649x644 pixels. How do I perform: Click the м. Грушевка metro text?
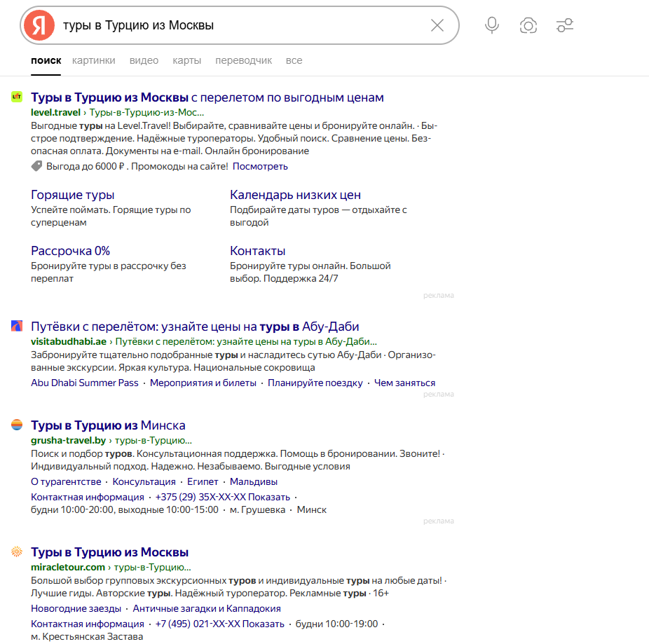(257, 509)
